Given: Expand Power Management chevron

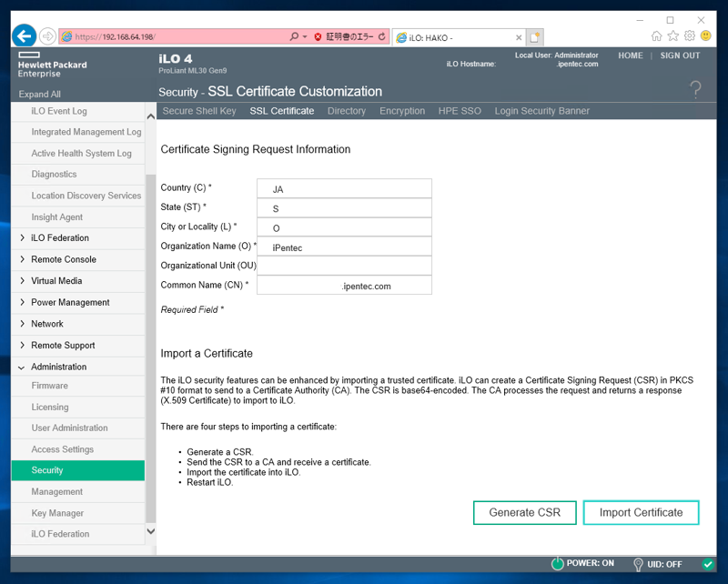Looking at the screenshot, I should (22, 302).
